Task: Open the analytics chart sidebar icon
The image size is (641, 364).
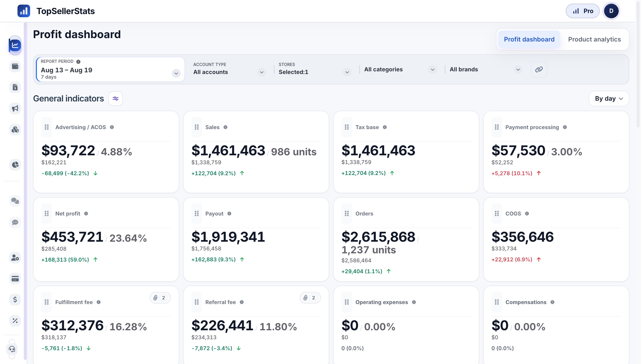Action: [15, 45]
